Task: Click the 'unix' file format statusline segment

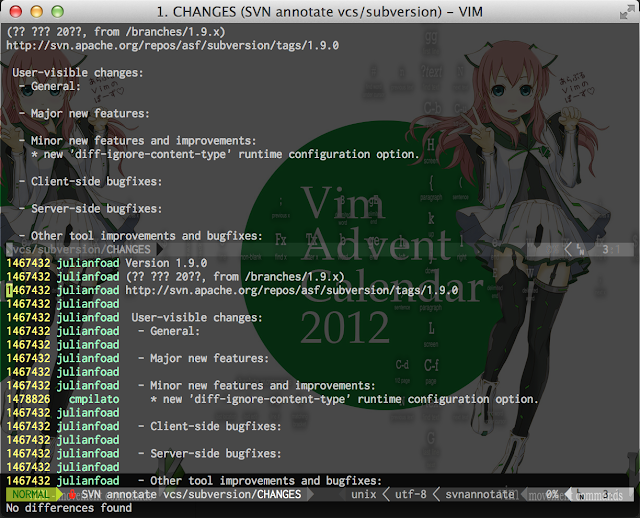Action: [x=364, y=494]
